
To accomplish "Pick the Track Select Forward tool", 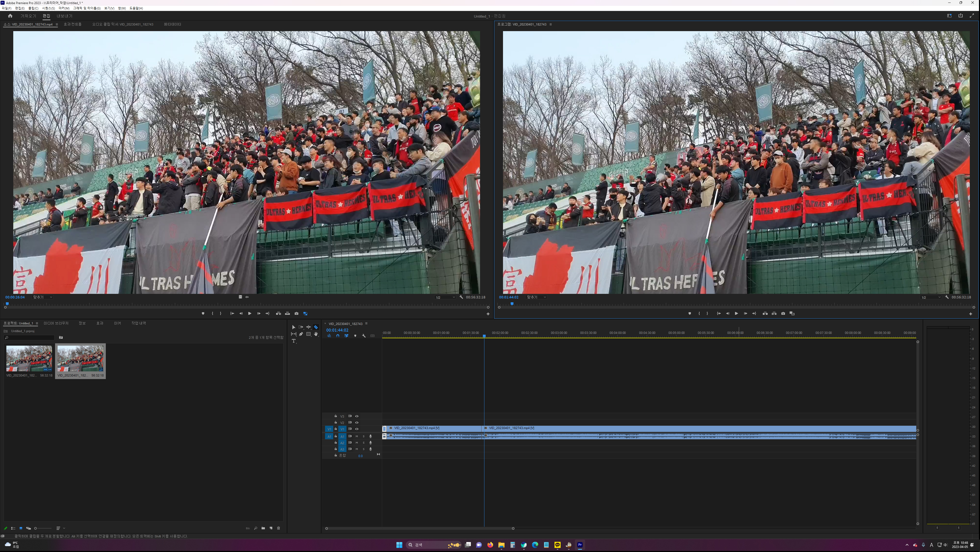I will click(301, 327).
